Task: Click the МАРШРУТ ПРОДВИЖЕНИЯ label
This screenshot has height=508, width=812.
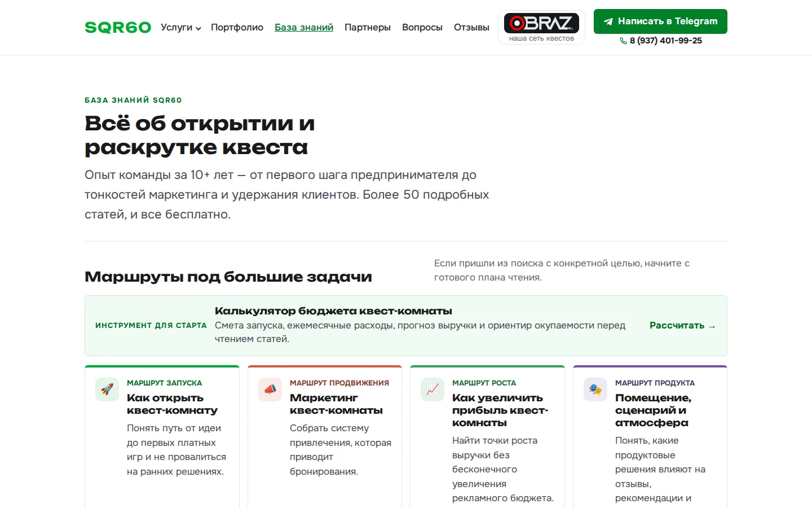Action: (x=339, y=383)
